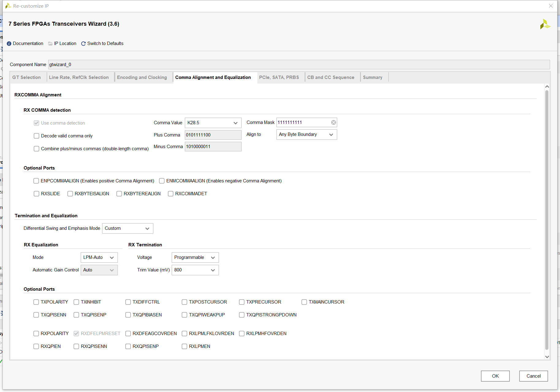Click the Xilinx logo in the header
Image resolution: width=560 pixels, height=392 pixels.
(x=545, y=24)
